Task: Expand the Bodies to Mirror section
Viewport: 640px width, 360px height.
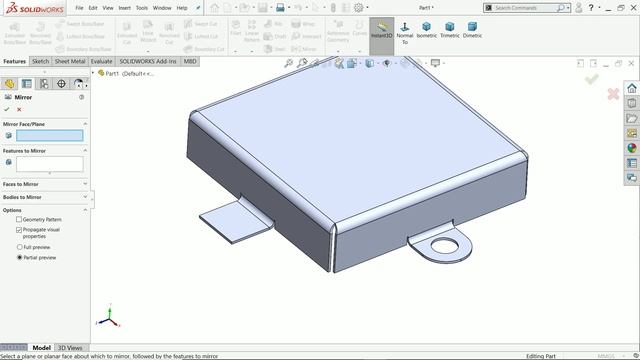Action: [x=85, y=197]
